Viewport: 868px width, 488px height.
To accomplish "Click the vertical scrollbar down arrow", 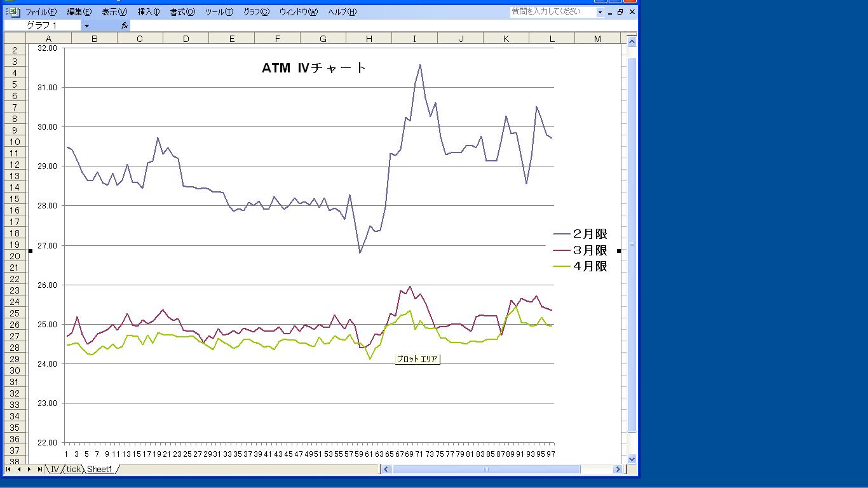I will pyautogui.click(x=632, y=459).
